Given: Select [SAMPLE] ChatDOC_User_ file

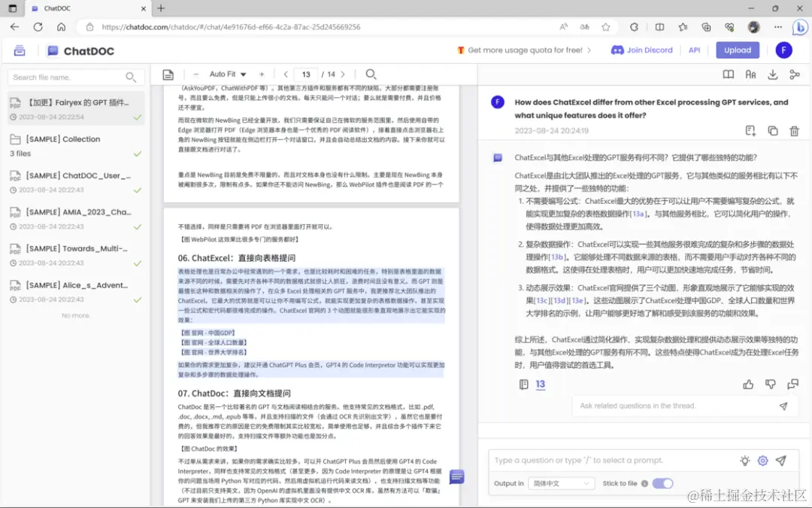Looking at the screenshot, I should click(x=76, y=182).
